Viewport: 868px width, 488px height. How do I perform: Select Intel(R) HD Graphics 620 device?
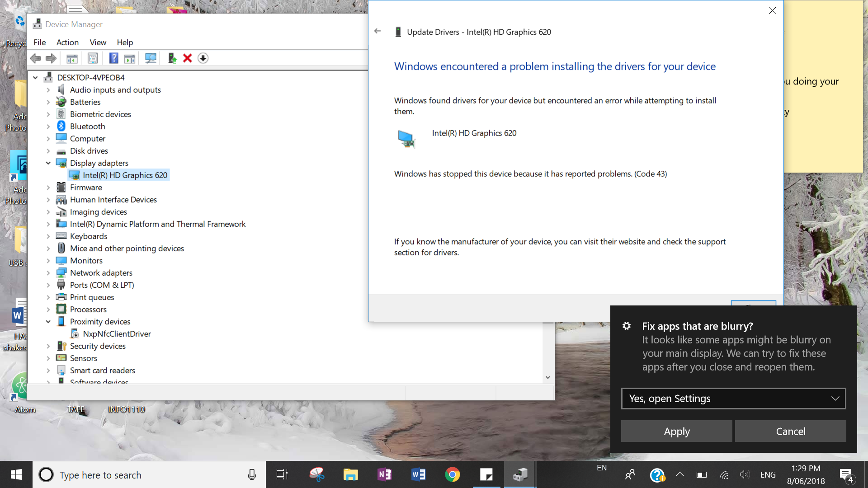pos(119,175)
